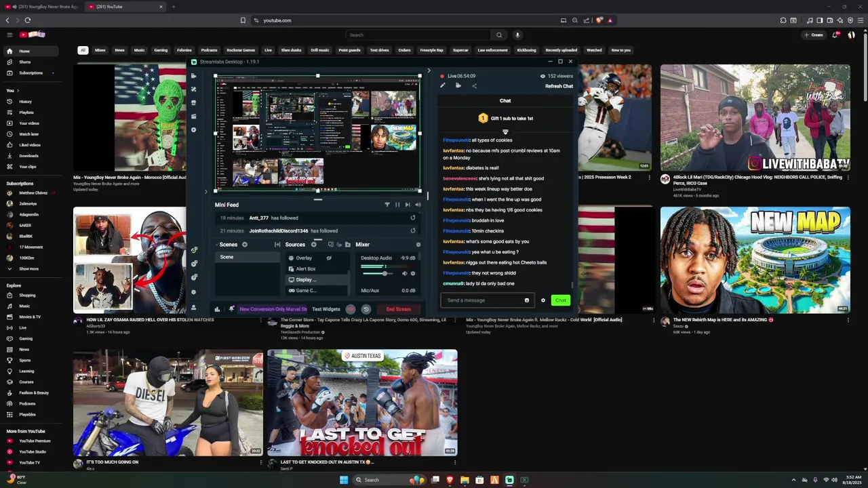The image size is (868, 488).
Task: Select the Freestyle Rap filter chip
Action: tap(431, 50)
